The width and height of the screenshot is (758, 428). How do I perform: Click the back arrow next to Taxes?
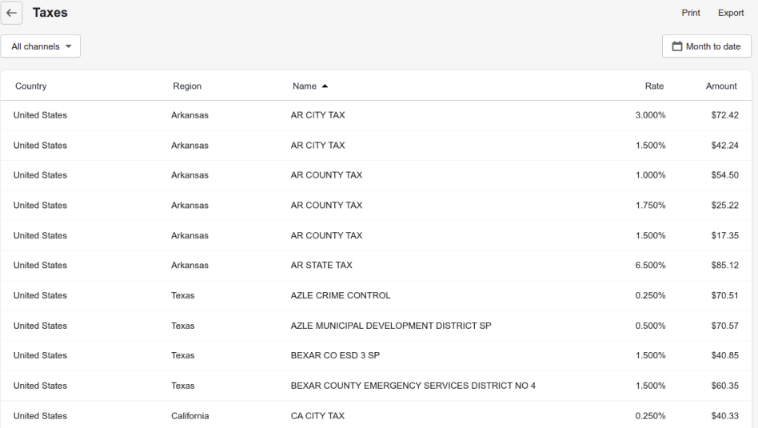point(12,13)
